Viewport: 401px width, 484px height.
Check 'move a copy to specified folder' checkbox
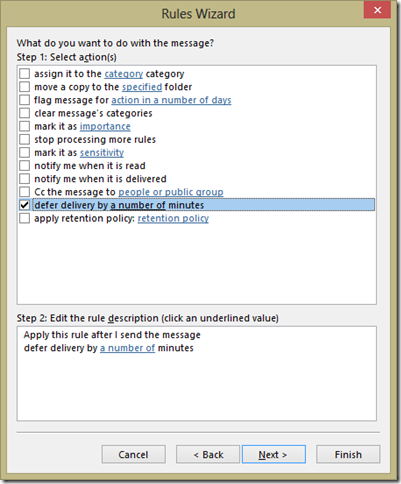(25, 87)
